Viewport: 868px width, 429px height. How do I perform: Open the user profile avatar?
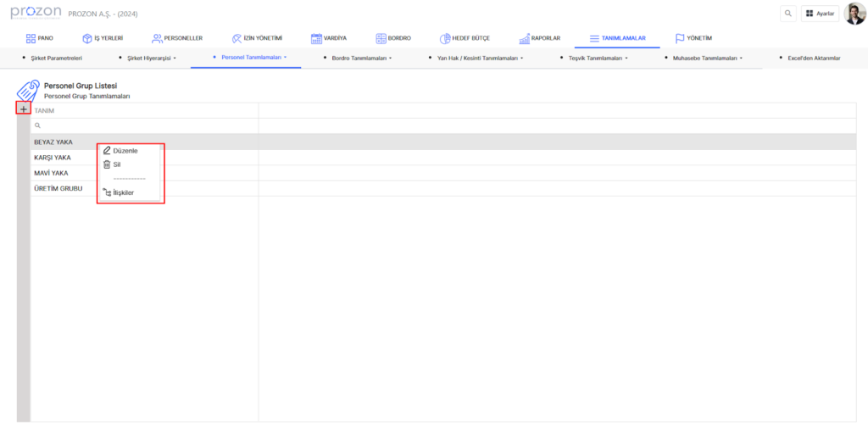coord(854,14)
